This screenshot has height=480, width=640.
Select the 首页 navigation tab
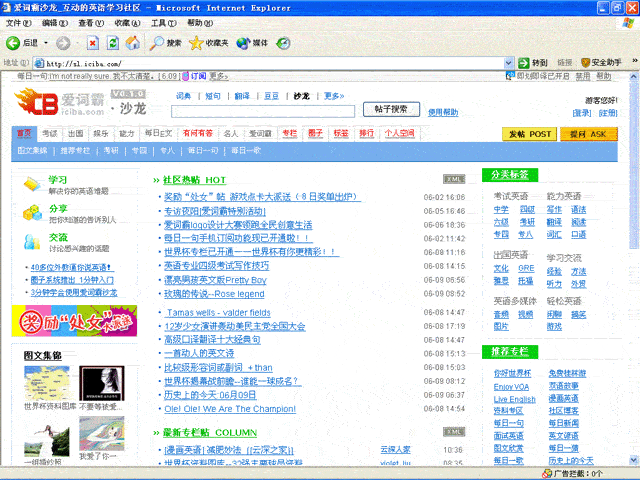[x=24, y=133]
